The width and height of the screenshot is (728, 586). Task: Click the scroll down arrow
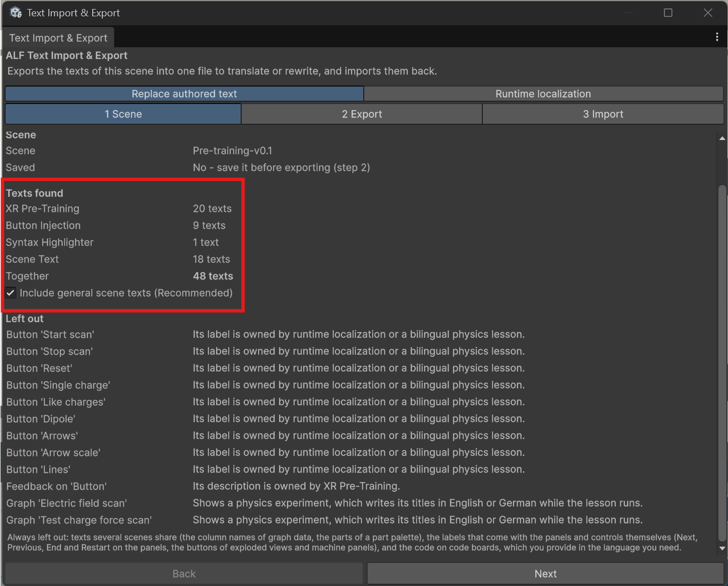pyautogui.click(x=722, y=548)
